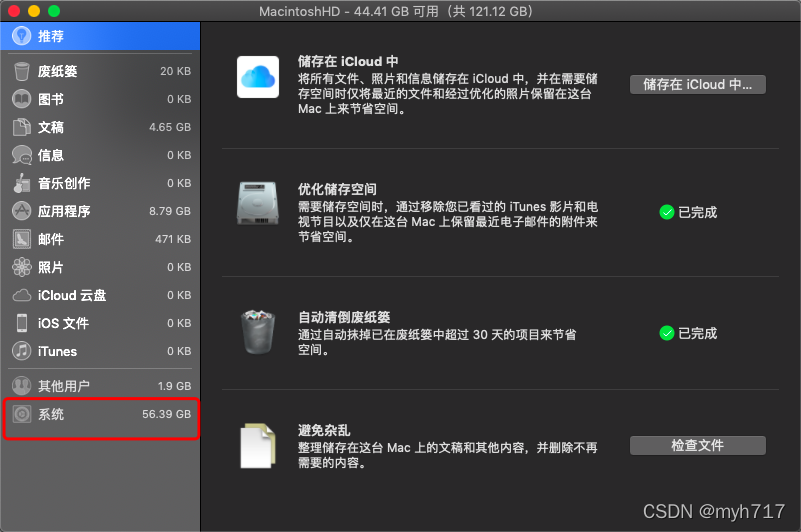Select 文稿 label in the sidebar

click(x=51, y=127)
